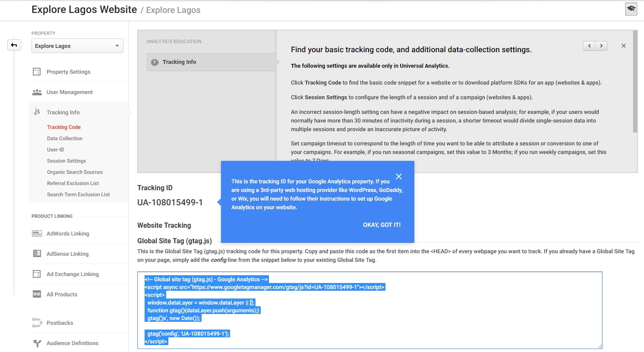
Task: Click the AdSense Linking icon
Action: [x=37, y=254]
